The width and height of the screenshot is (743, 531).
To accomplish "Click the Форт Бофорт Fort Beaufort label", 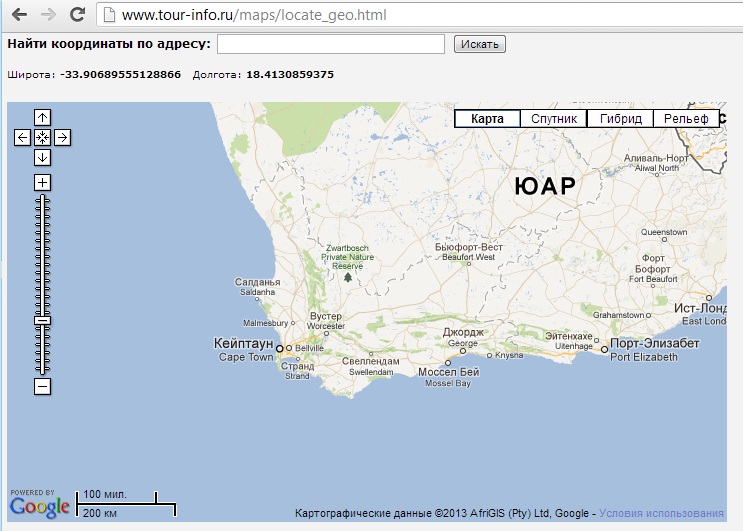I will coord(653,269).
